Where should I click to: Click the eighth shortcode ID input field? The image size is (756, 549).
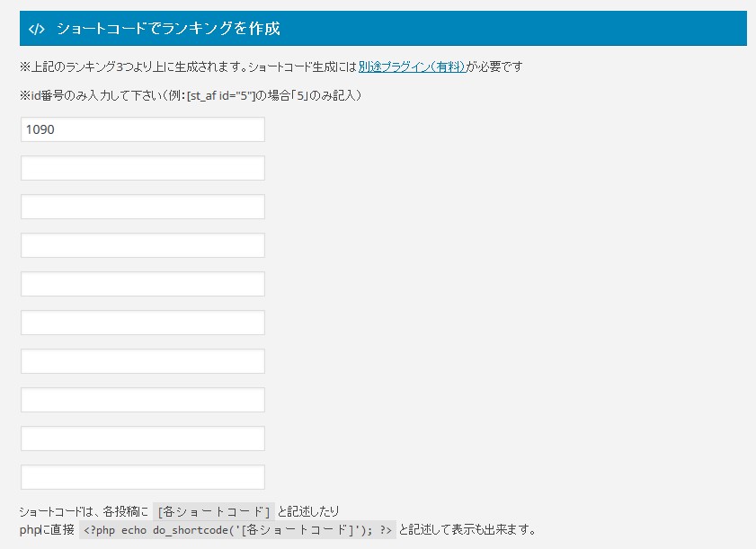tap(143, 400)
